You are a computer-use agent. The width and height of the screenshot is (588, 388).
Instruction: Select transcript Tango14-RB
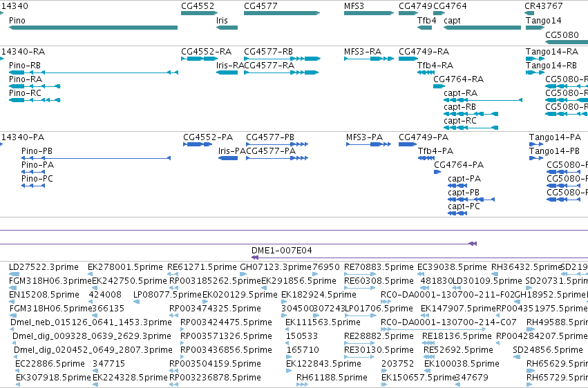[535, 72]
